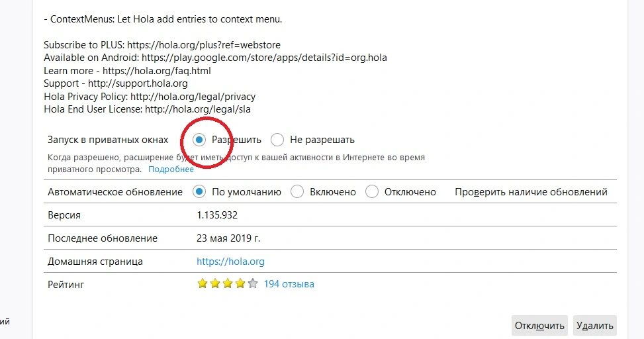Click the Learn more faq.html line
Image resolution: width=644 pixels, height=339 pixels.
pos(127,71)
